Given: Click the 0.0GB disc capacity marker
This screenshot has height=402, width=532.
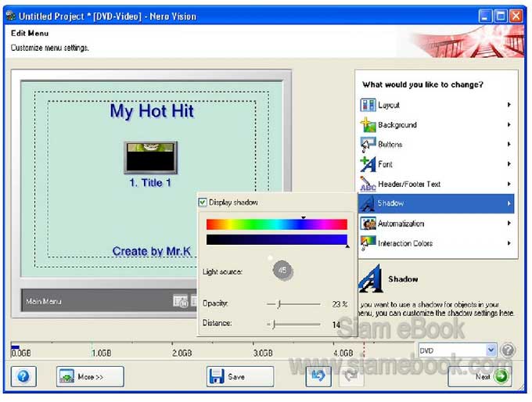Looking at the screenshot, I should point(21,354).
